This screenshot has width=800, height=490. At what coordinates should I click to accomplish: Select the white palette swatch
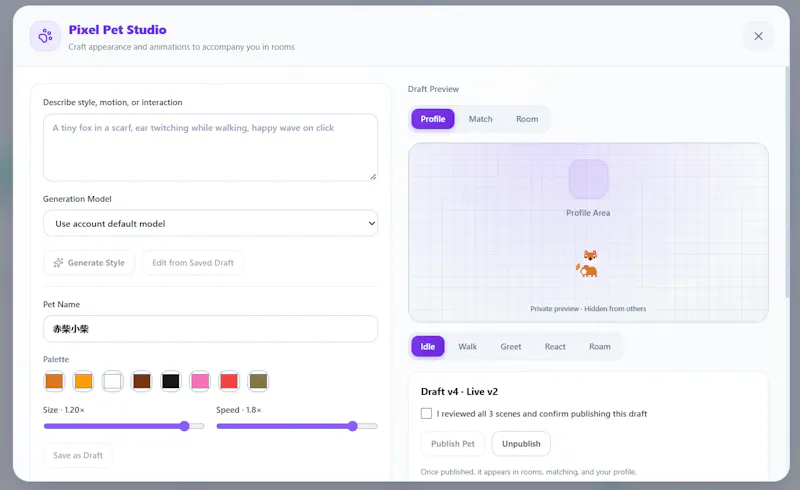[x=112, y=381]
